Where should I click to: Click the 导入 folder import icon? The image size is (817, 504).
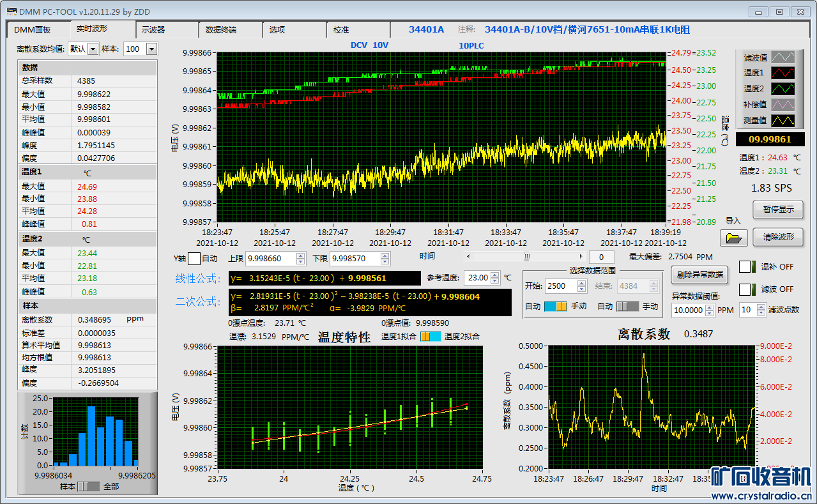point(733,238)
